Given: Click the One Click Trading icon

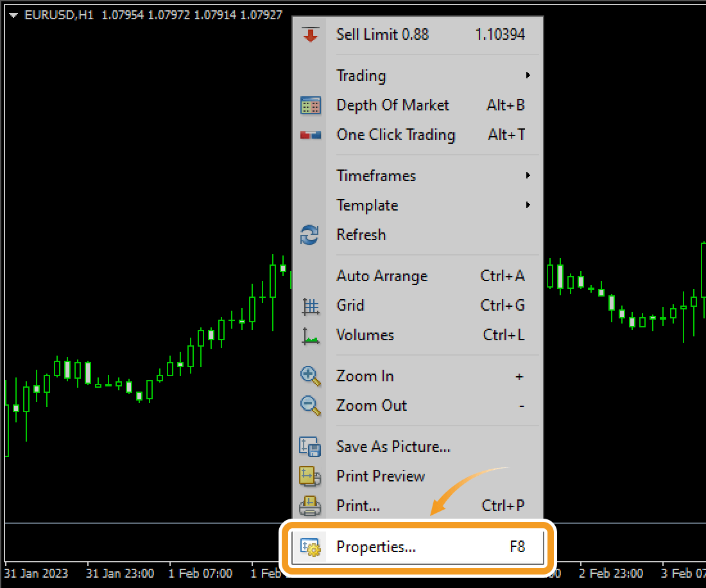Looking at the screenshot, I should click(x=310, y=135).
